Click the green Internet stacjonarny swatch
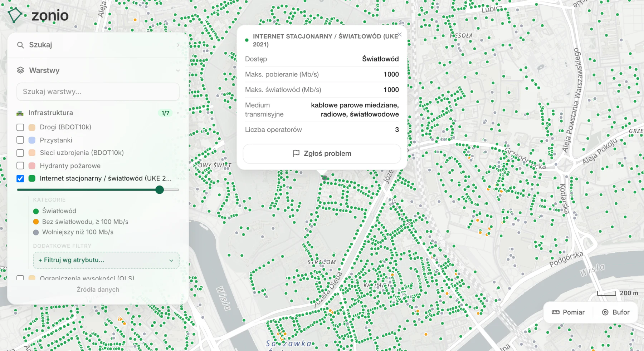 (x=32, y=178)
